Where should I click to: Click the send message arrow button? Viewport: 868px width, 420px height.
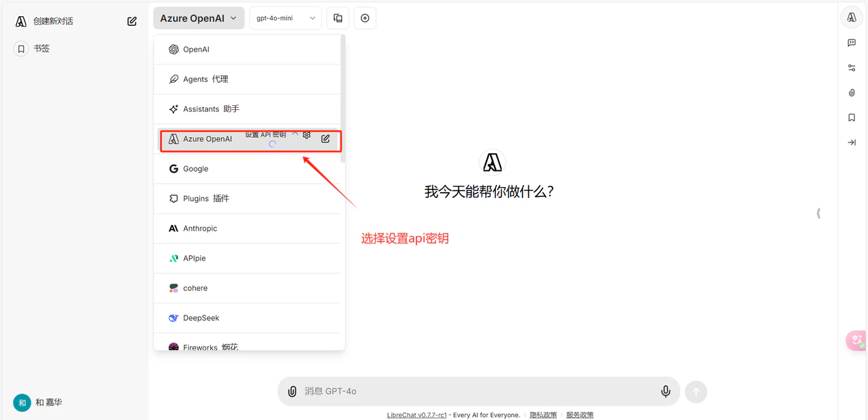point(696,392)
